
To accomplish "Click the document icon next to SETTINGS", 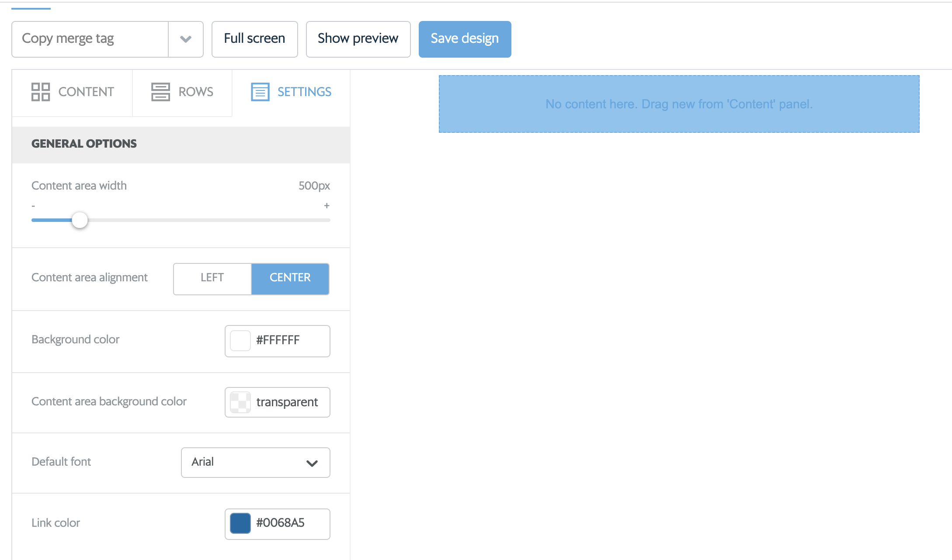I will pyautogui.click(x=260, y=92).
